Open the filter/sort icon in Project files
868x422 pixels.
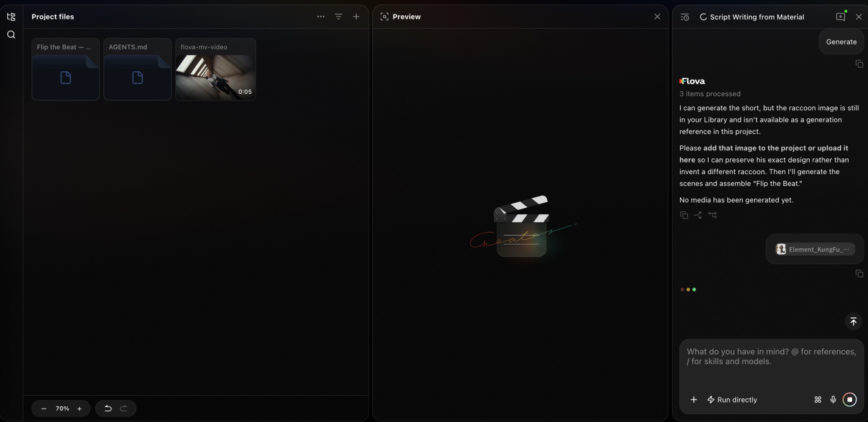pyautogui.click(x=338, y=16)
